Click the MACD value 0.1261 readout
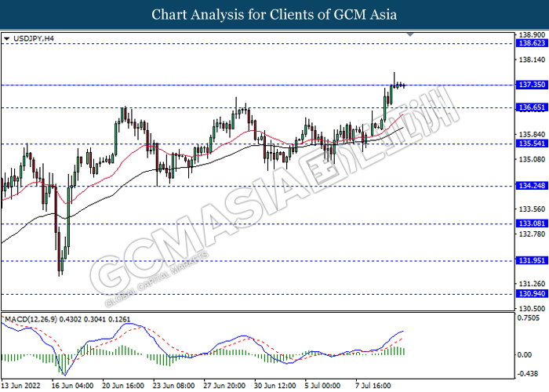The image size is (549, 392). [118, 319]
